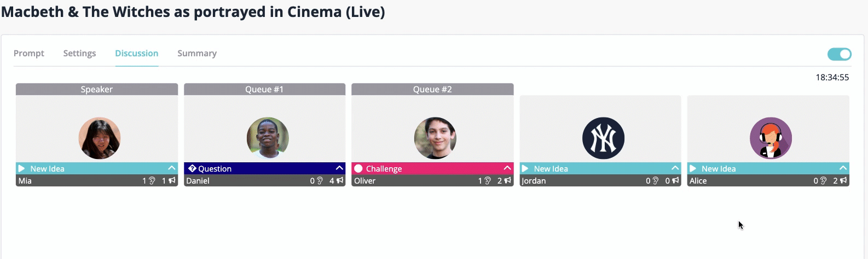Viewport: 868px width, 259px height.
Task: Click the Queue #1 header on Daniel's card
Action: [264, 89]
